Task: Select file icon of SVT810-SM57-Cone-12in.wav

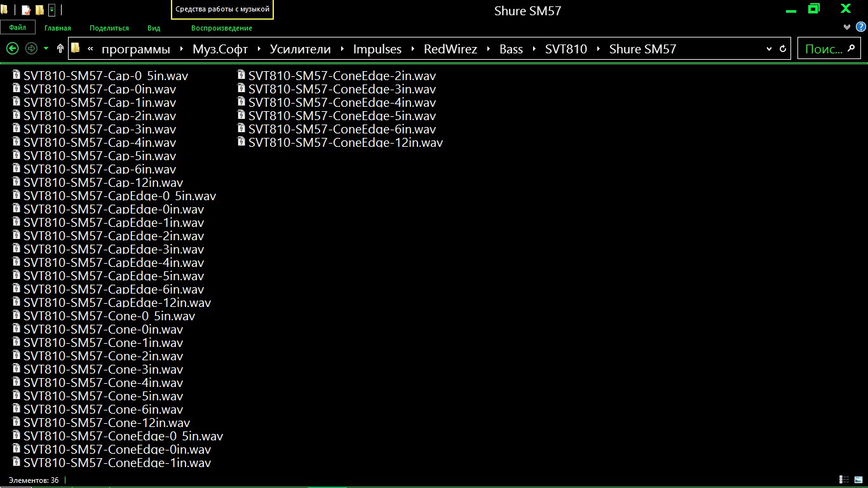Action: coord(17,422)
